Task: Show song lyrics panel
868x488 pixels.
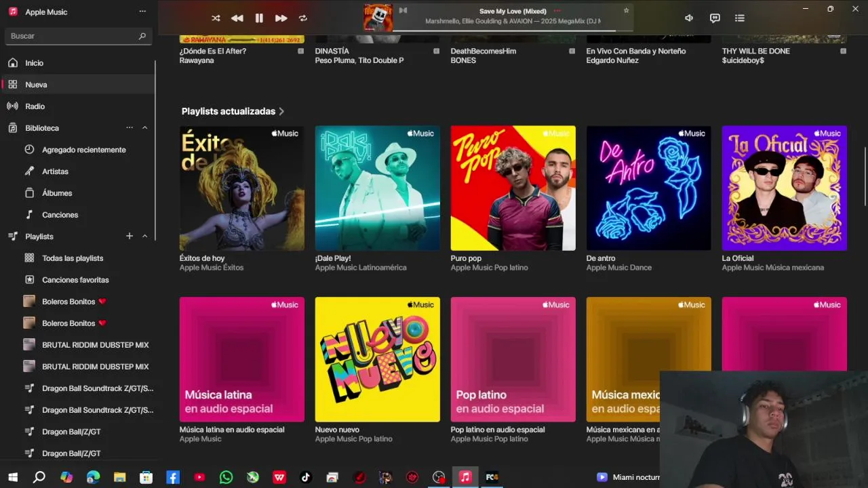Action: 715,18
